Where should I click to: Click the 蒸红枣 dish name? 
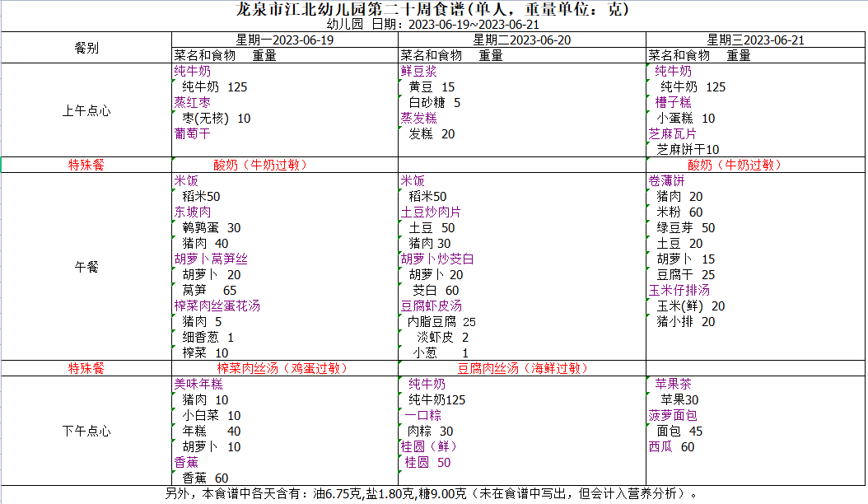pyautogui.click(x=192, y=102)
